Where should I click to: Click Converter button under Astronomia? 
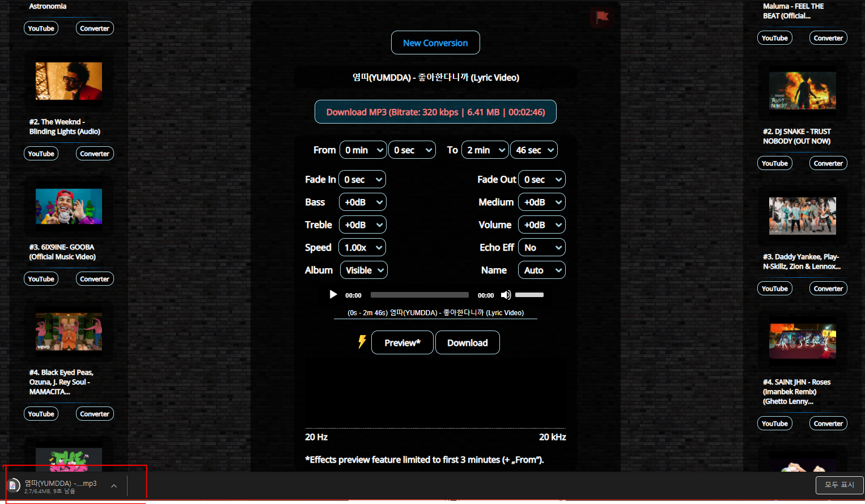pyautogui.click(x=95, y=28)
